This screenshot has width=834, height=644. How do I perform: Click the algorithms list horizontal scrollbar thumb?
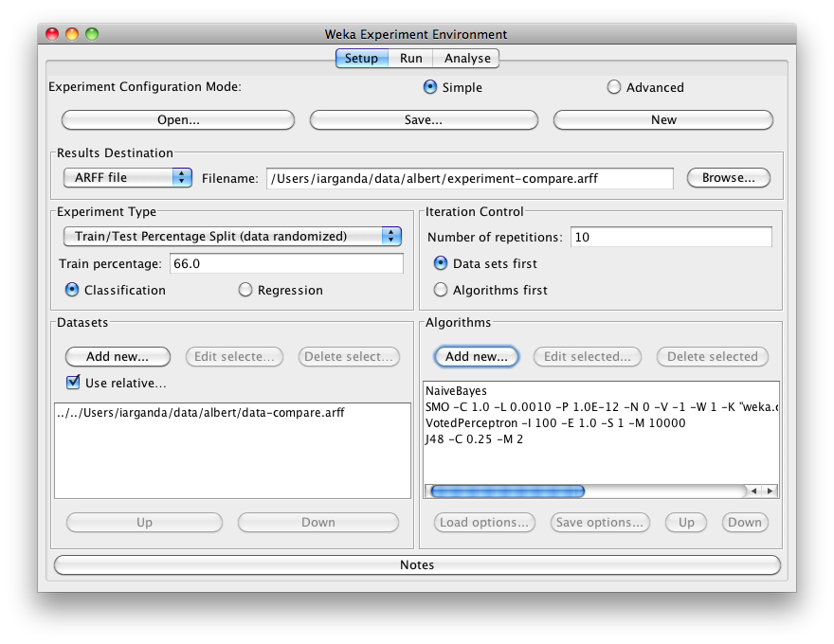click(x=507, y=491)
